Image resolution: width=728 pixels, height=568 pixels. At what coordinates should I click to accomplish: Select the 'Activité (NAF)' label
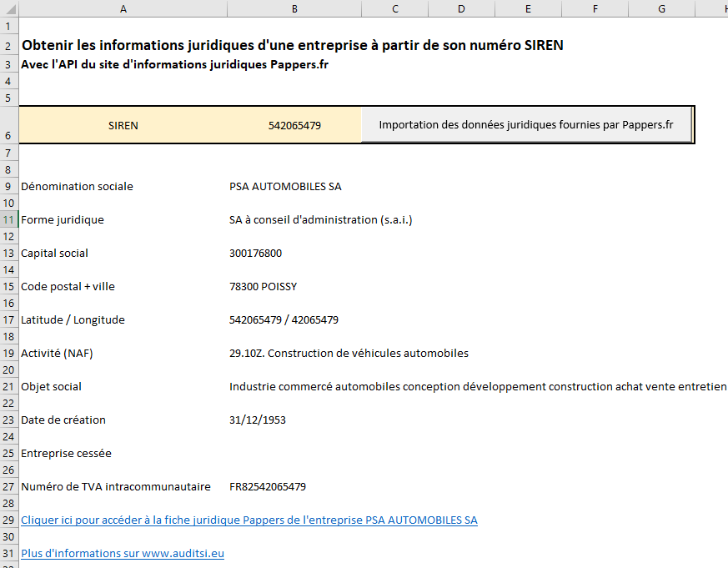pos(57,354)
